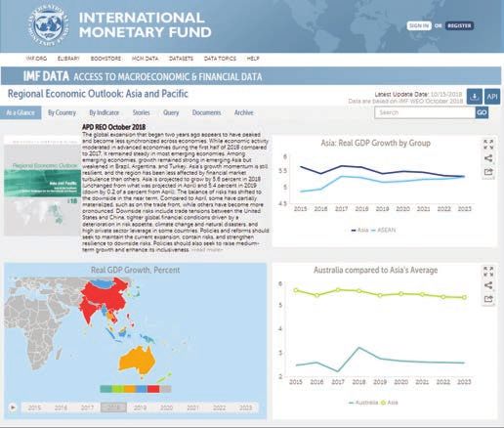Open the At a Glance tab
504x428 pixels.
coord(21,112)
